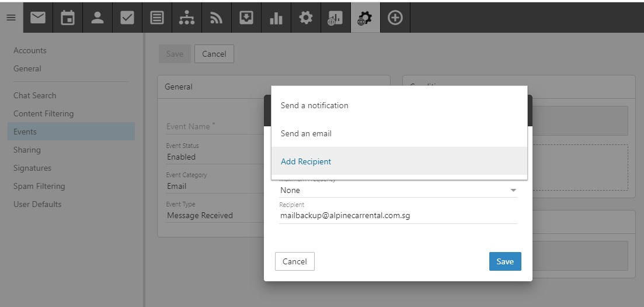Open the Notes icon in top bar

pos(157,18)
